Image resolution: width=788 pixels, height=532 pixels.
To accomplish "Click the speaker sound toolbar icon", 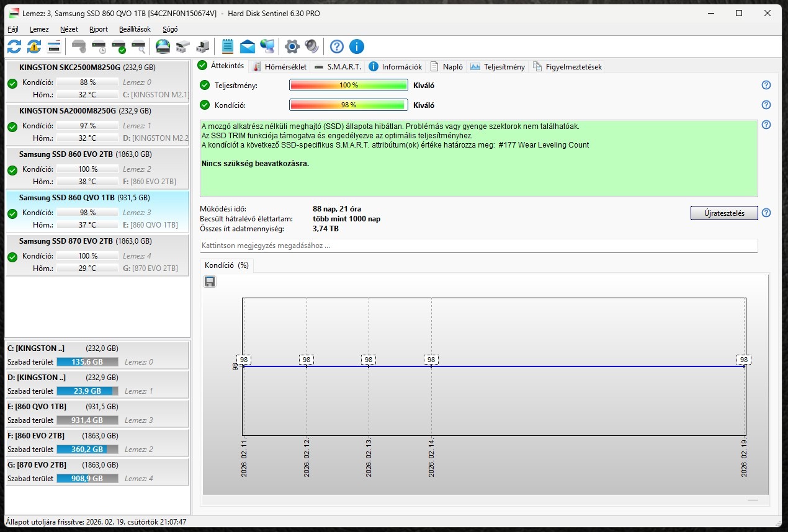I will click(311, 47).
